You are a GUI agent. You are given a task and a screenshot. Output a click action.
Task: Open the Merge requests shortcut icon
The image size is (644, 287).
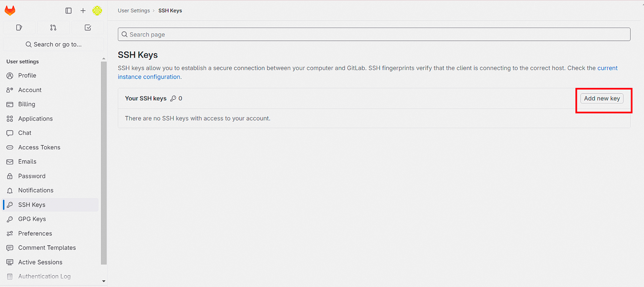point(53,28)
